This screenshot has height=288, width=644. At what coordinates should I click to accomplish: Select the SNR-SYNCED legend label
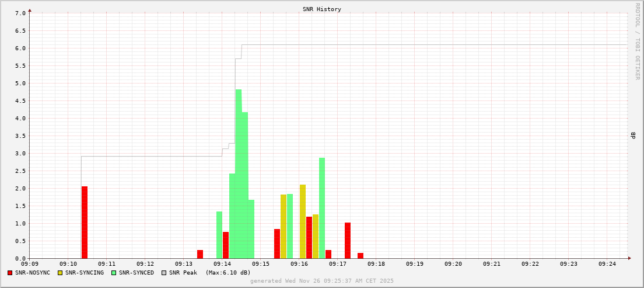pos(136,273)
